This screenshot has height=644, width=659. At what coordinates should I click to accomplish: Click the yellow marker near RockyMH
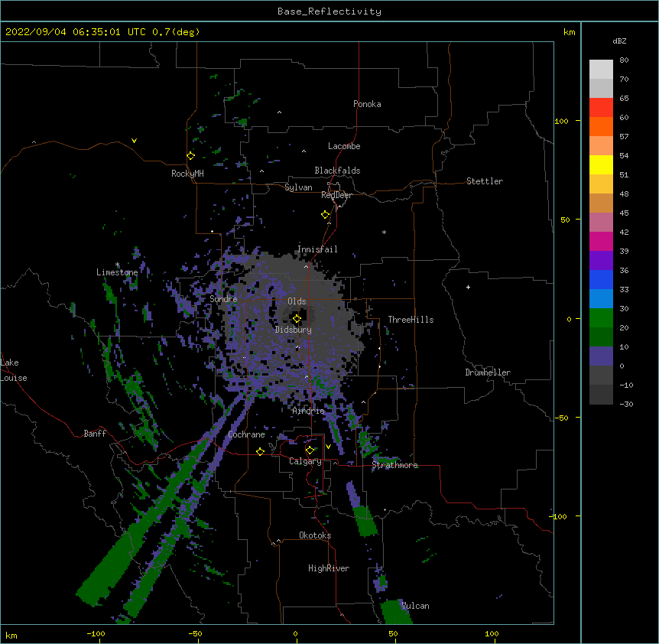point(190,155)
